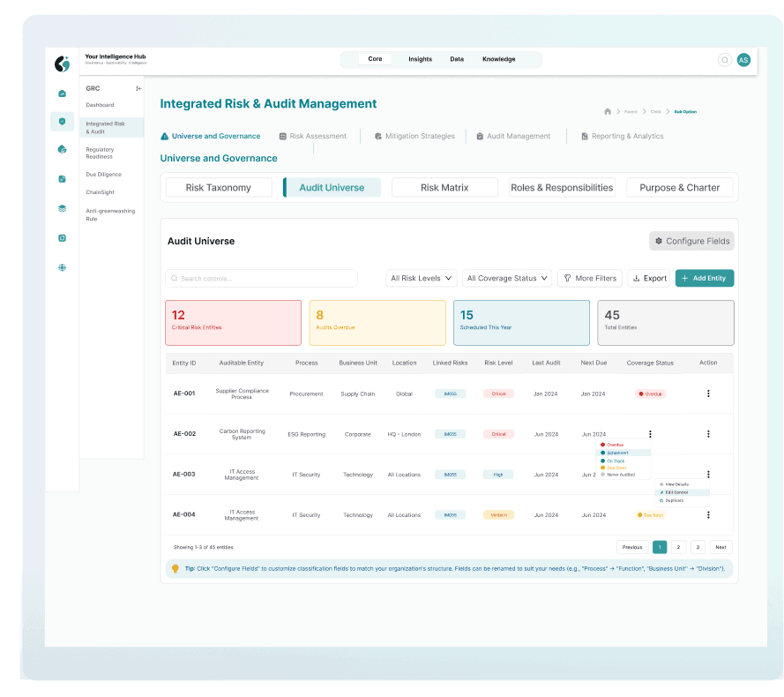The height and width of the screenshot is (697, 784).
Task: Open the All Risk Levels dropdown
Action: pos(421,278)
